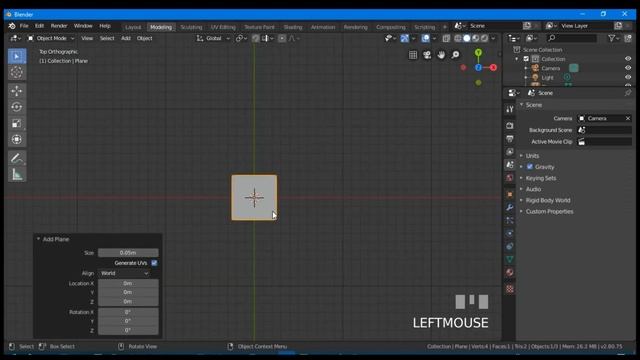Screen dimensions: 640x360
Task: Open the Physics properties tab icon
Action: point(510,233)
